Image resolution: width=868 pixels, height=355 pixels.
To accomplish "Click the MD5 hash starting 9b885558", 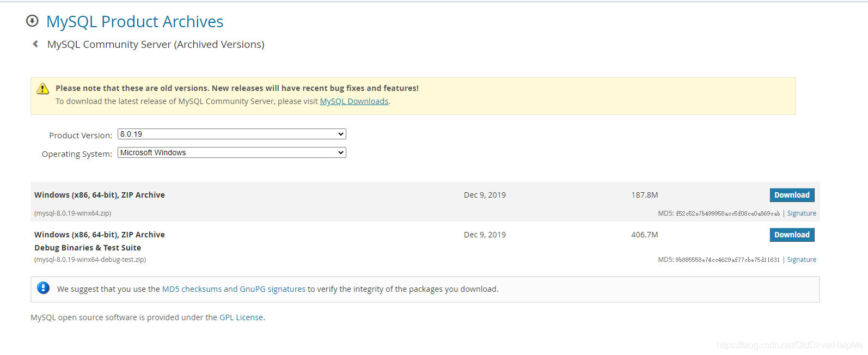I will click(x=728, y=260).
